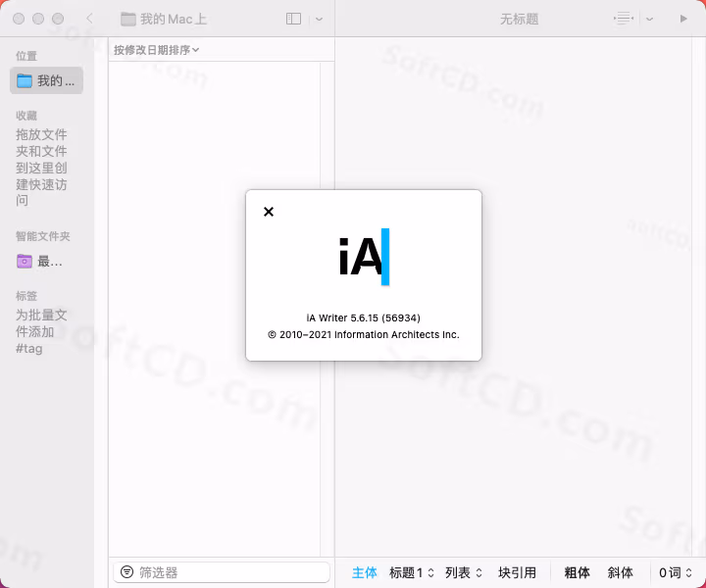Open the 列表 list style selector
The height and width of the screenshot is (588, 706).
[x=464, y=572]
